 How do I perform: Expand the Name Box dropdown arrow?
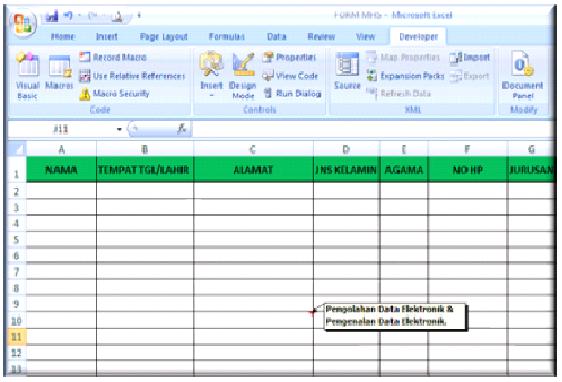(119, 129)
